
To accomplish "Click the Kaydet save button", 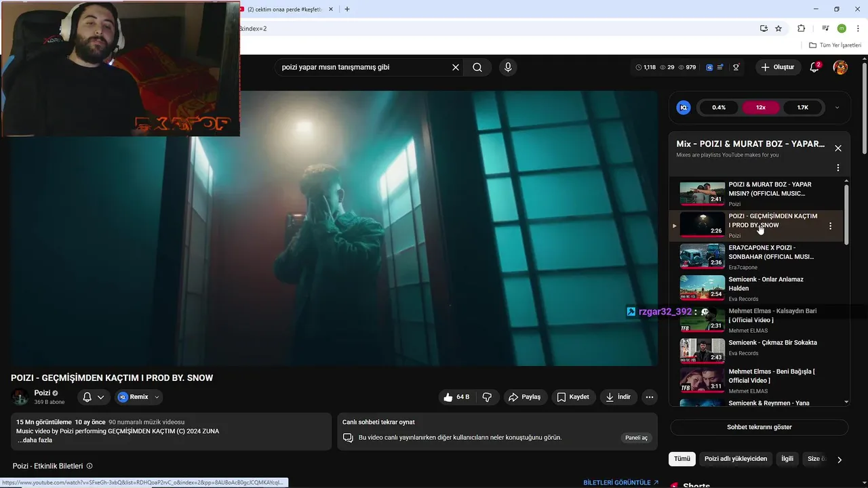I will pyautogui.click(x=573, y=397).
